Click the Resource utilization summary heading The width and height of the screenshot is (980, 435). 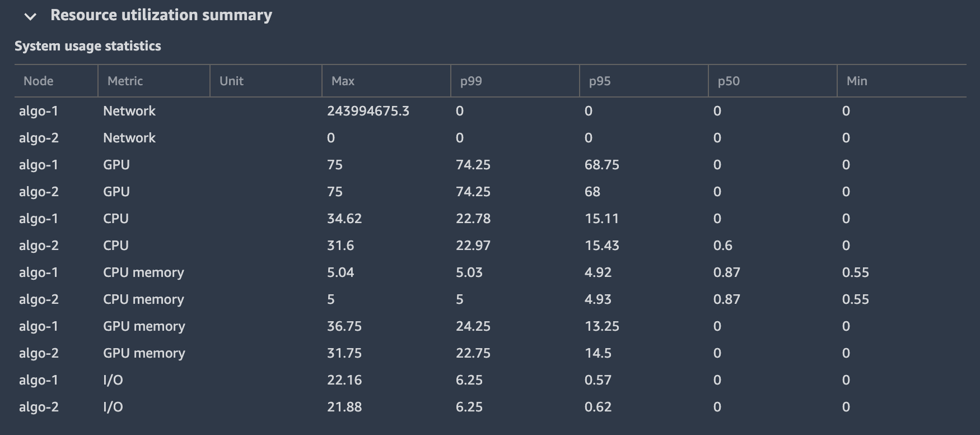[x=161, y=15]
